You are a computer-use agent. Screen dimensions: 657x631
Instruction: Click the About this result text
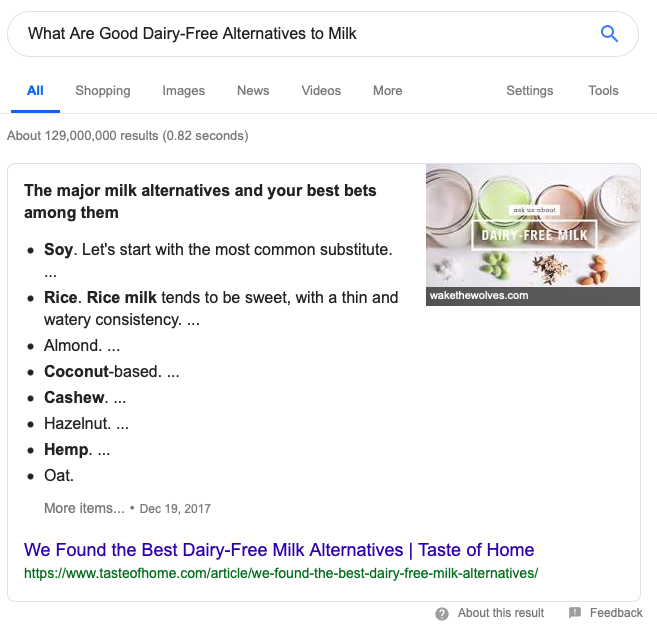pyautogui.click(x=501, y=613)
